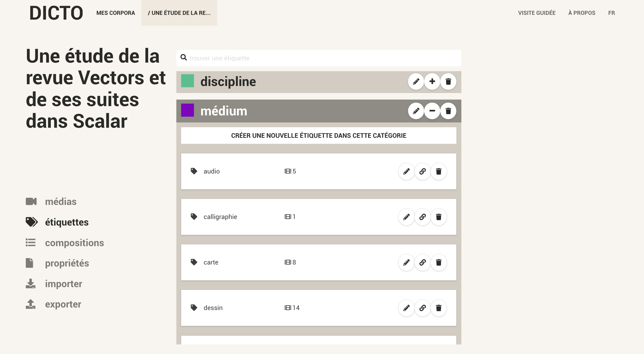Delete the discipline category

pyautogui.click(x=448, y=81)
